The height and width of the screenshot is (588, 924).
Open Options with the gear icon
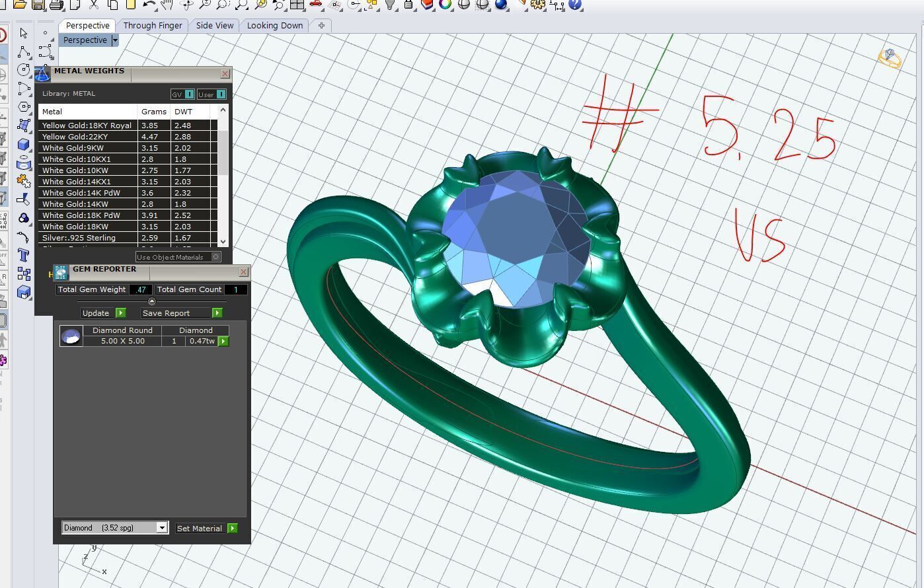[538, 5]
